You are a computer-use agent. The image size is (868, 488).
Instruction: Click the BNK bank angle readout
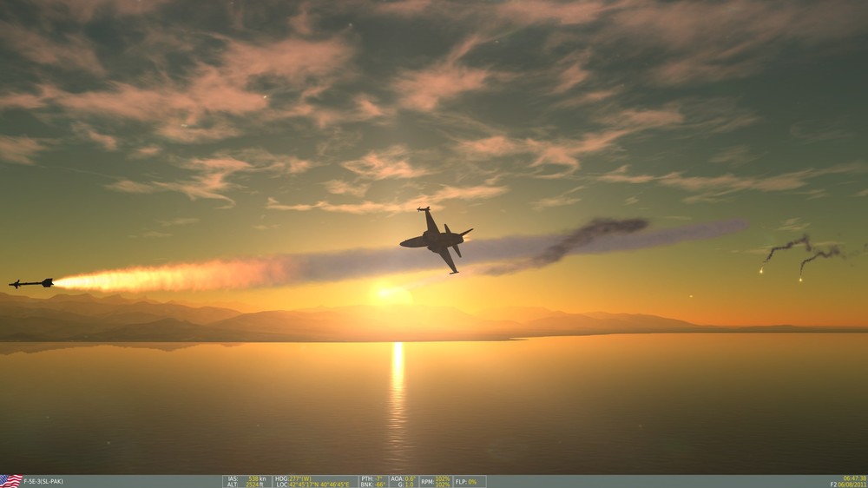point(372,485)
